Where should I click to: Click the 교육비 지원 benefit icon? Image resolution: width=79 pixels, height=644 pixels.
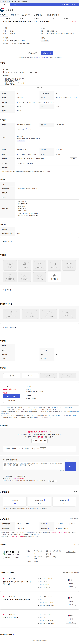tap(54, 265)
